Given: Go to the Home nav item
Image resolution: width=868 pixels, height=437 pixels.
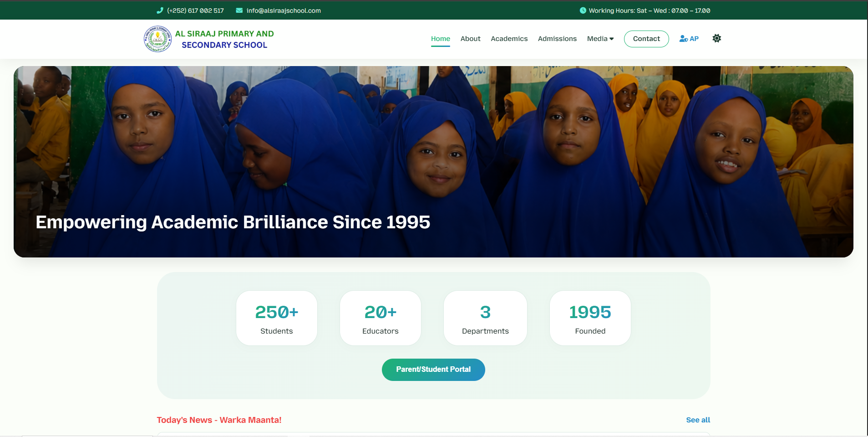Looking at the screenshot, I should 441,39.
